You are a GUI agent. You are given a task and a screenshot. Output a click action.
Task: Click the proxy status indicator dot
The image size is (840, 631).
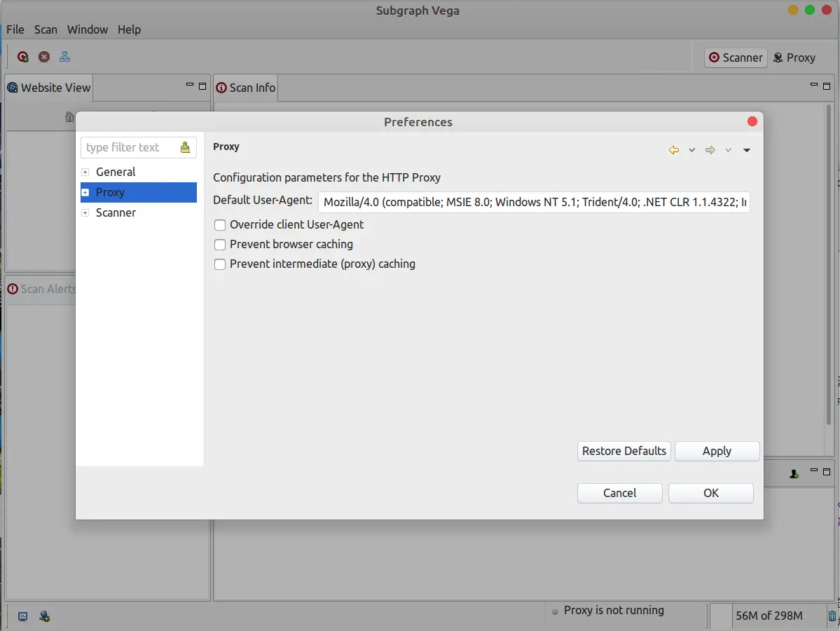pyautogui.click(x=554, y=611)
